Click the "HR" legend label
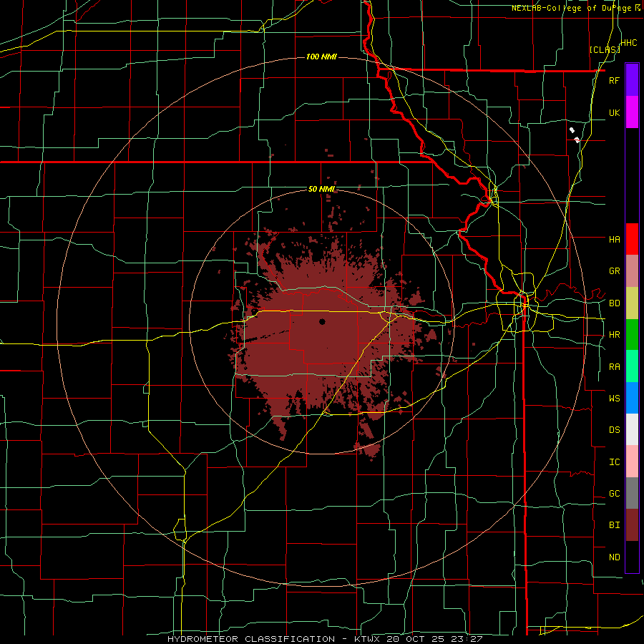The image size is (644, 644). pos(614,335)
